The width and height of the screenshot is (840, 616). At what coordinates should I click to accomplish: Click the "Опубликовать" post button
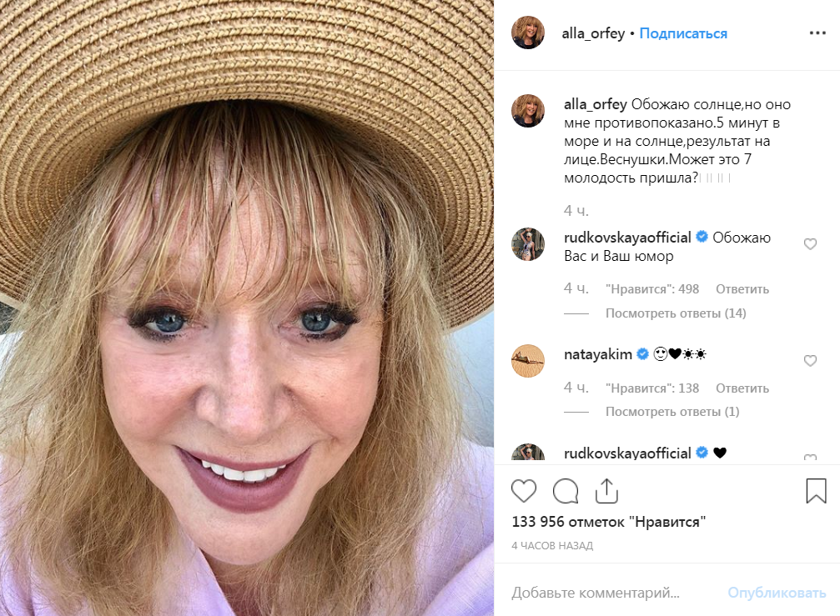[x=777, y=593]
